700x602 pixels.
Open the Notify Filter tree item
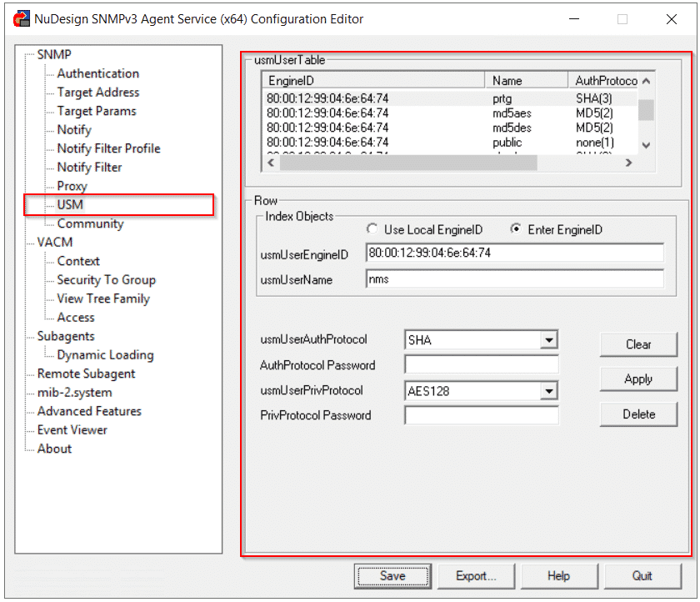tap(89, 167)
